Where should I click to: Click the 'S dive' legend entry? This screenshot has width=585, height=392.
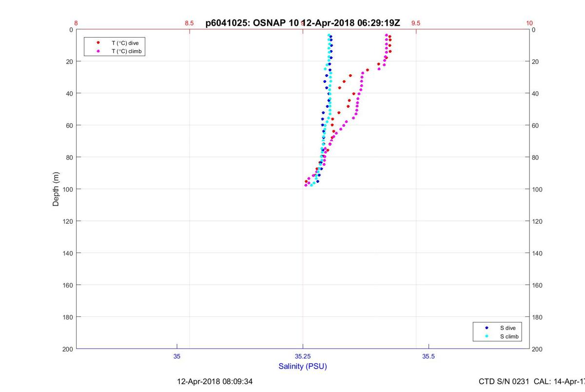tap(507, 328)
